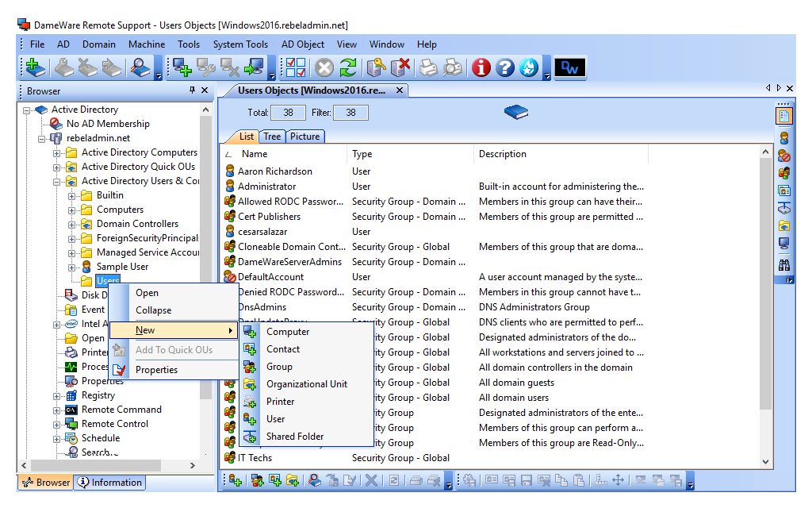Click the printer icon in the main toolbar
The height and width of the screenshot is (508, 812).
430,67
